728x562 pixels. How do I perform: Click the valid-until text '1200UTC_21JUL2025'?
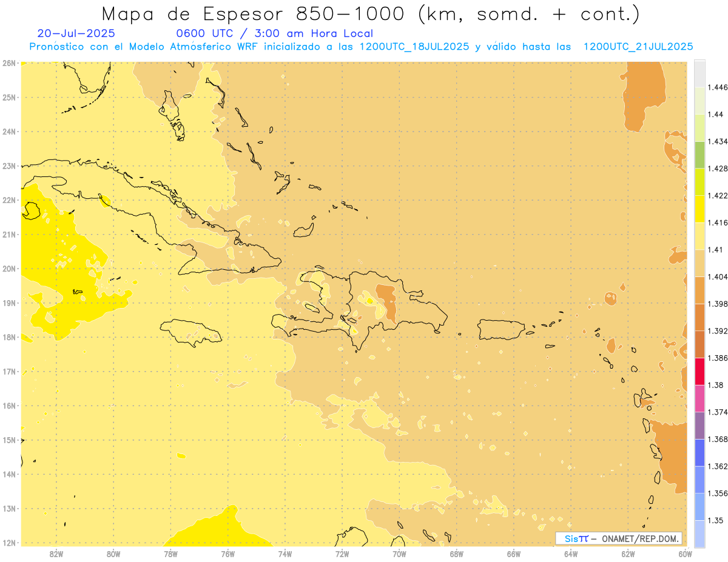click(638, 47)
